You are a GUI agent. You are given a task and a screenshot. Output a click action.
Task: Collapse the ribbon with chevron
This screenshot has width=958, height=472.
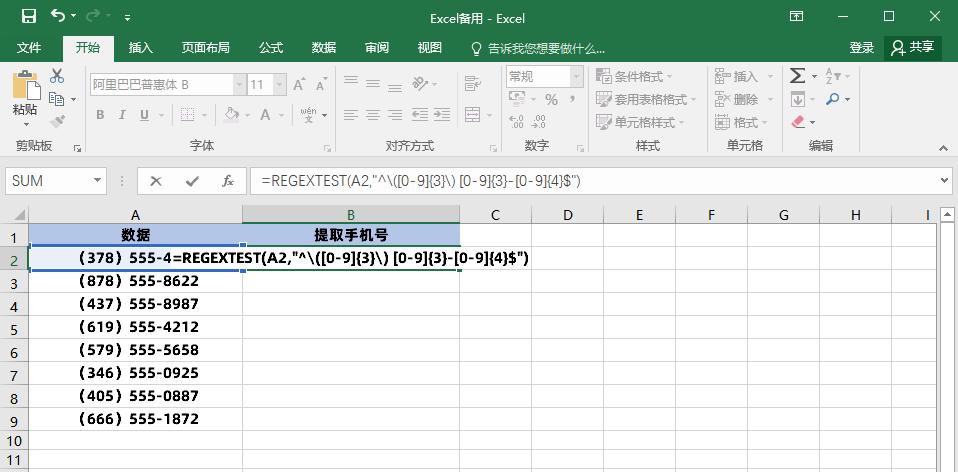[945, 147]
